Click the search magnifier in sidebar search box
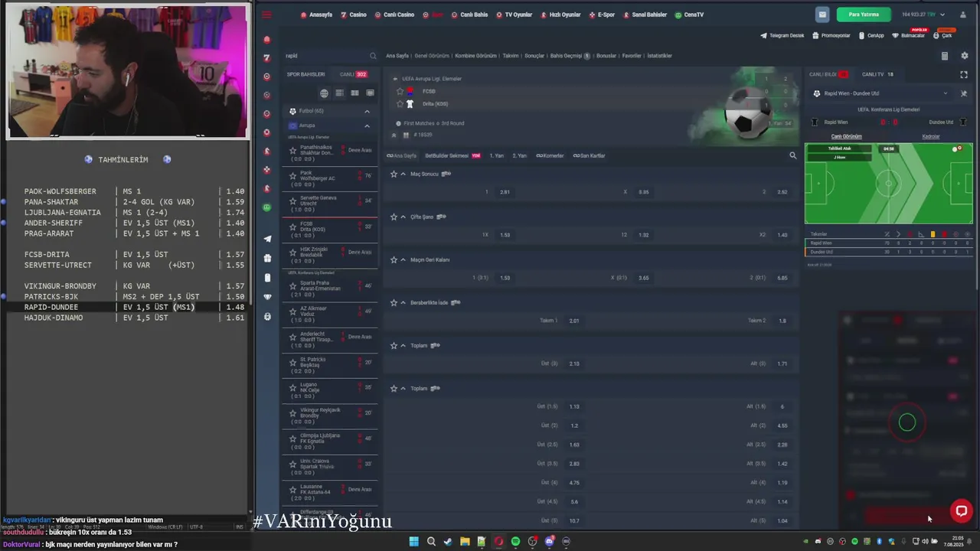The image size is (980, 551). pos(373,56)
